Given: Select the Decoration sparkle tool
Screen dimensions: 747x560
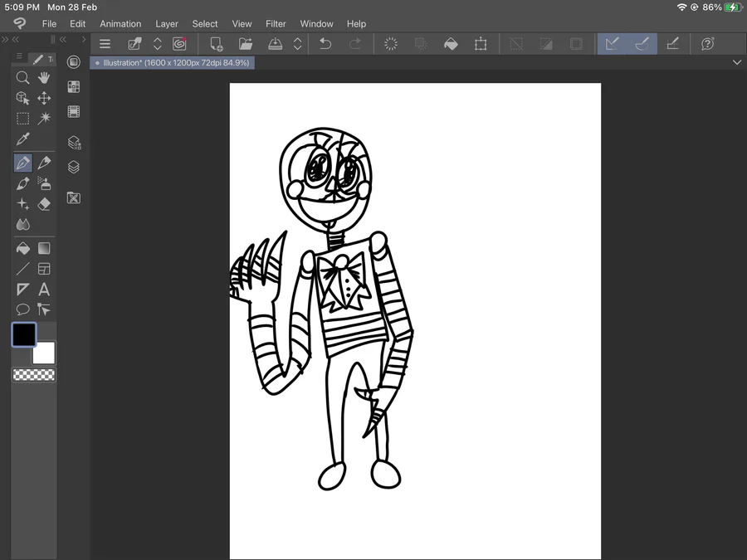Looking at the screenshot, I should pos(22,204).
